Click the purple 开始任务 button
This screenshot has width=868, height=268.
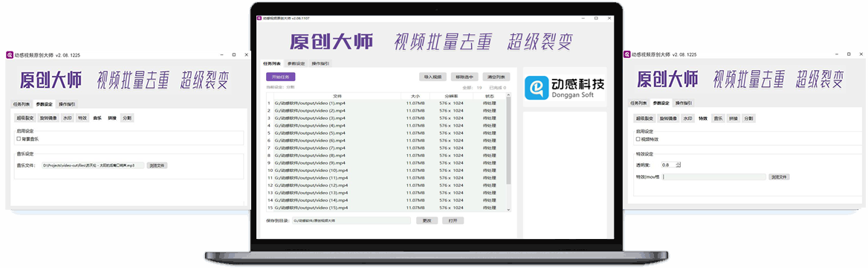(x=281, y=77)
